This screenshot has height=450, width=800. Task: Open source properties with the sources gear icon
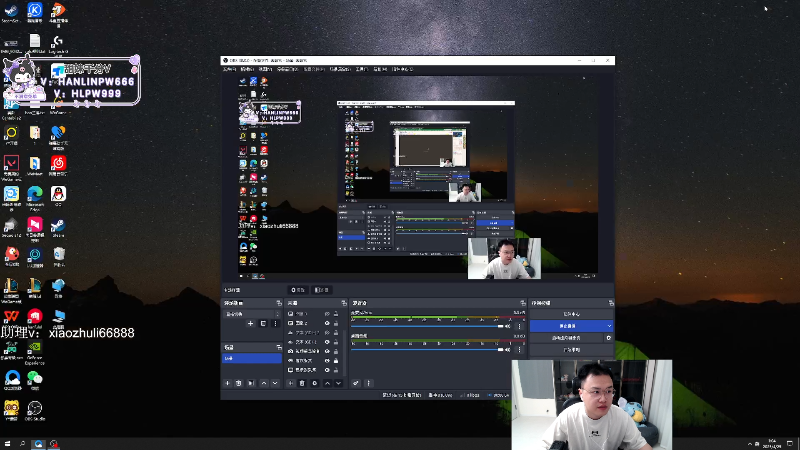315,383
